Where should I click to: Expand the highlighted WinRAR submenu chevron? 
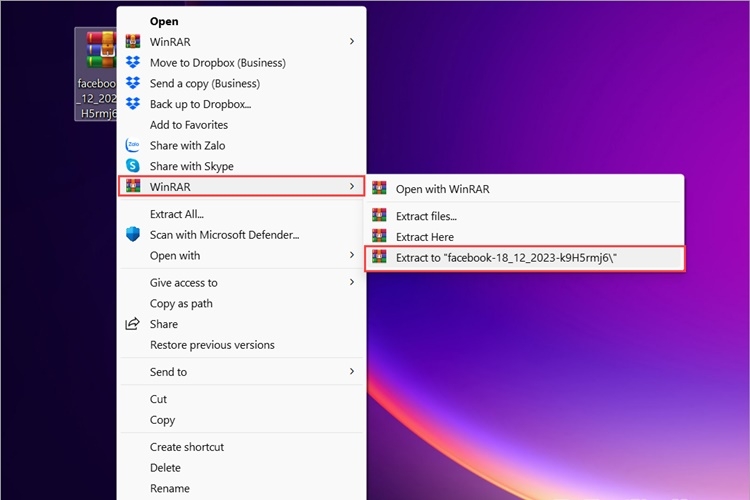pos(352,186)
